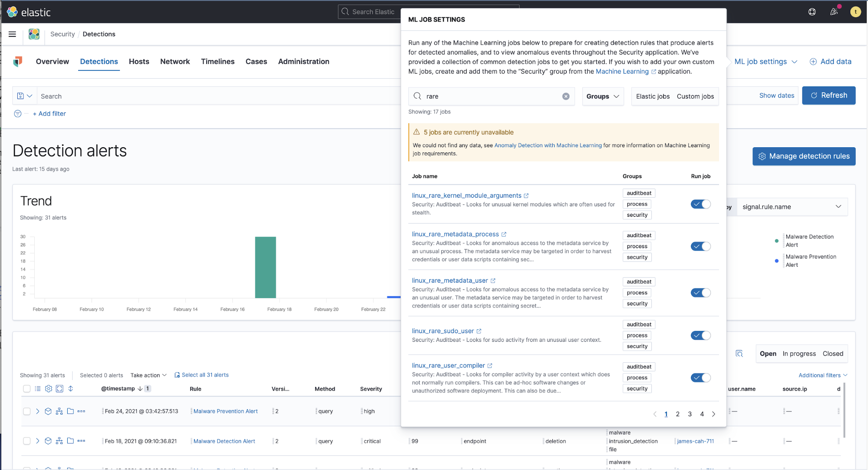Open linux_rare_metadata_process external link icon
The height and width of the screenshot is (470, 868).
(x=504, y=235)
